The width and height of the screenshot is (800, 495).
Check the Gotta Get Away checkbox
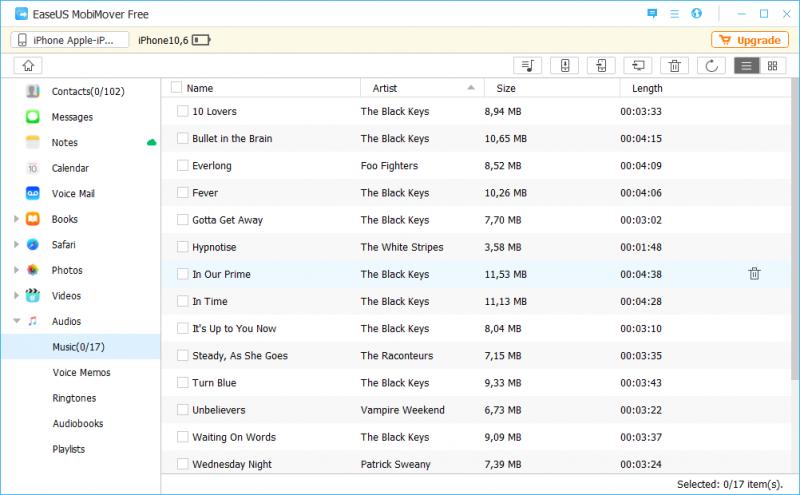point(182,219)
